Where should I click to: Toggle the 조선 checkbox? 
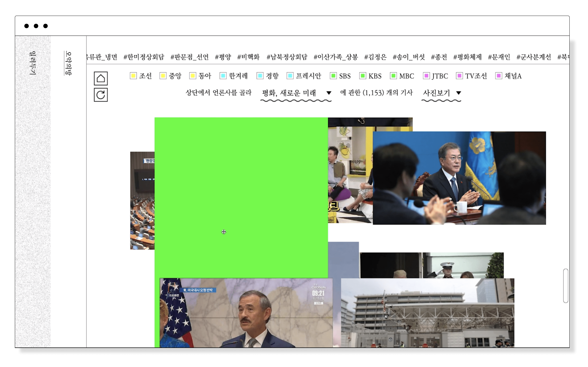[133, 76]
